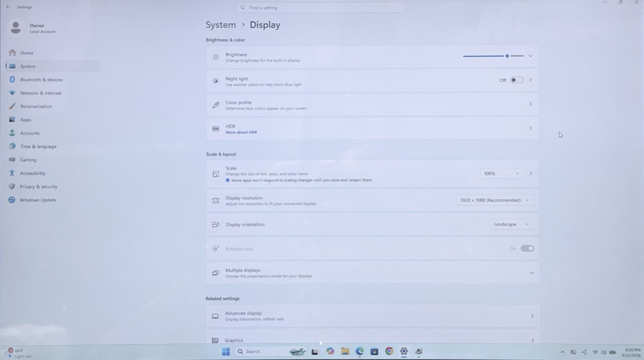The image size is (644, 360).
Task: Toggle Night light on
Action: pyautogui.click(x=517, y=80)
